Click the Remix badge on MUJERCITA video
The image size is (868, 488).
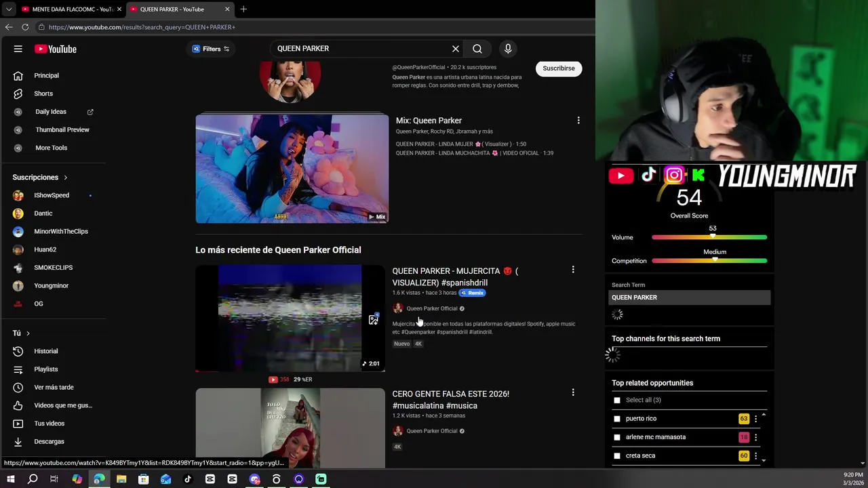pyautogui.click(x=473, y=293)
